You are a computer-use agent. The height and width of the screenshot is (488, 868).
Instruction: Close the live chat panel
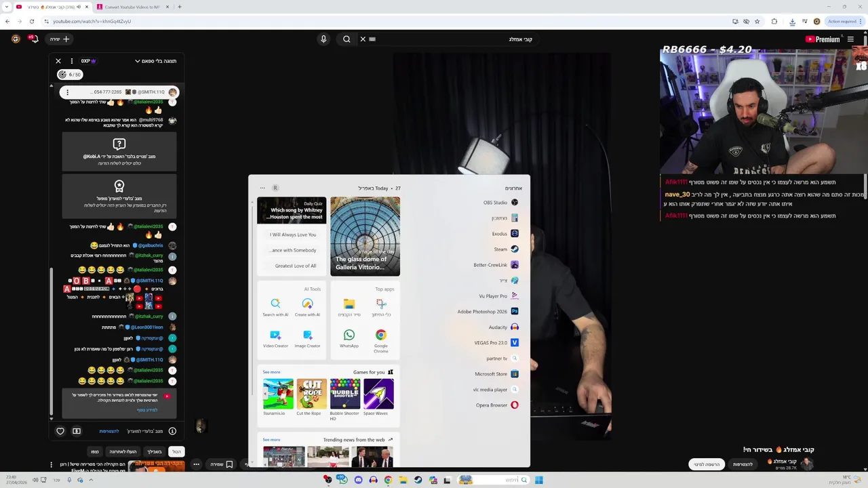(x=58, y=61)
